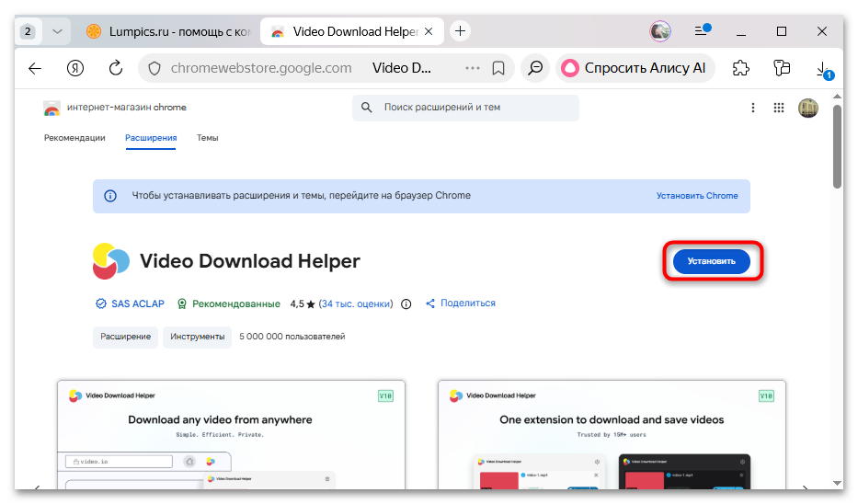This screenshot has width=858, height=504.
Task: Open the store's vertical three-dots menu
Action: pos(753,108)
